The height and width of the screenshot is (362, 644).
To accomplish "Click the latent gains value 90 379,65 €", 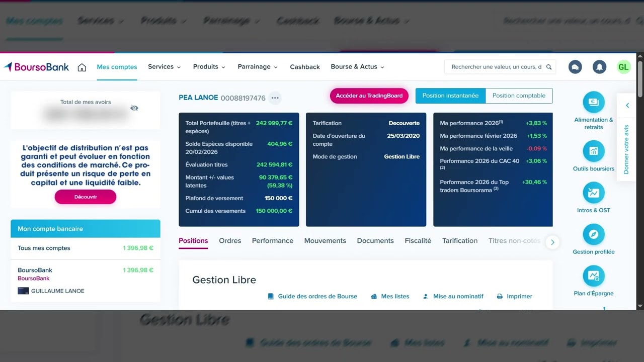I will click(x=276, y=177).
